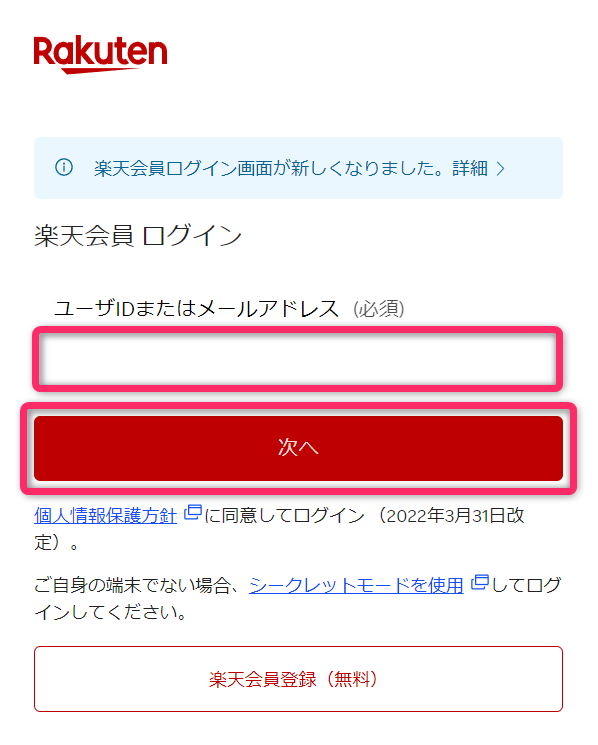Focus the ユーザIDまたはメールアドレス input field

point(298,359)
